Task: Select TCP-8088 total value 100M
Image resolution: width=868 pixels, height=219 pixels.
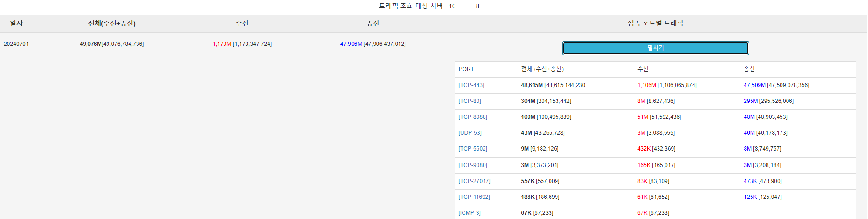Action: coord(528,117)
